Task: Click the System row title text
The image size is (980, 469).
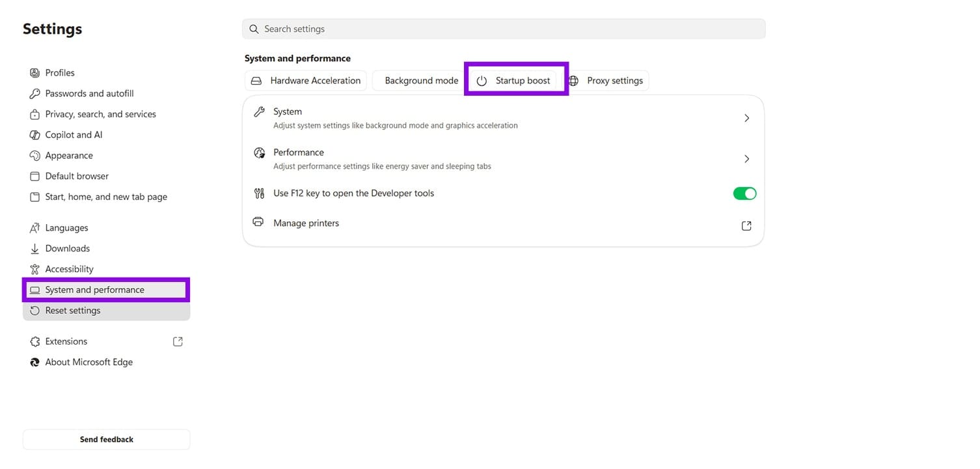Action: click(288, 112)
